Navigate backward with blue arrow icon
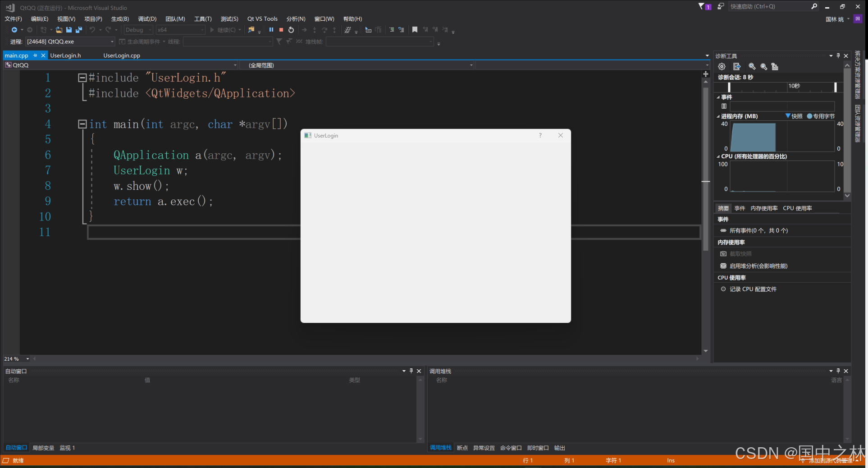This screenshot has width=868, height=468. click(x=14, y=30)
